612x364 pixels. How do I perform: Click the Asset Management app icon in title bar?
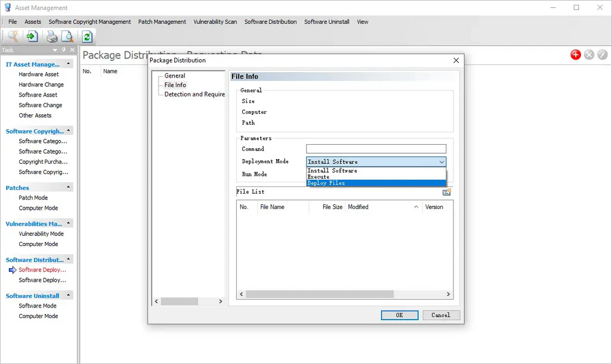(x=7, y=7)
